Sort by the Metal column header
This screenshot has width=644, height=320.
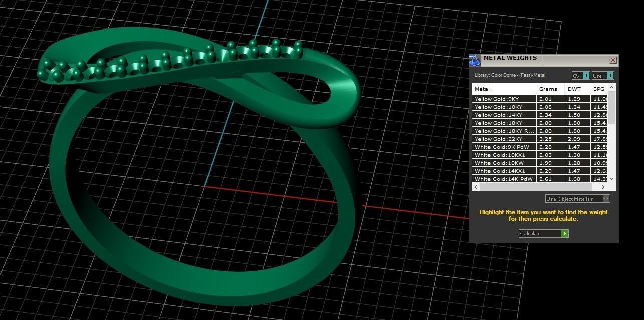point(504,89)
